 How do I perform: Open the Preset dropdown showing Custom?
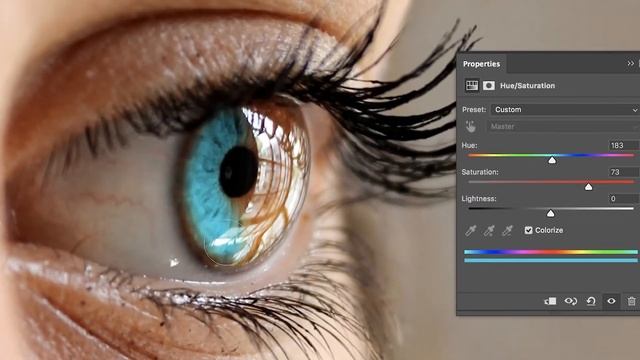[x=565, y=109]
